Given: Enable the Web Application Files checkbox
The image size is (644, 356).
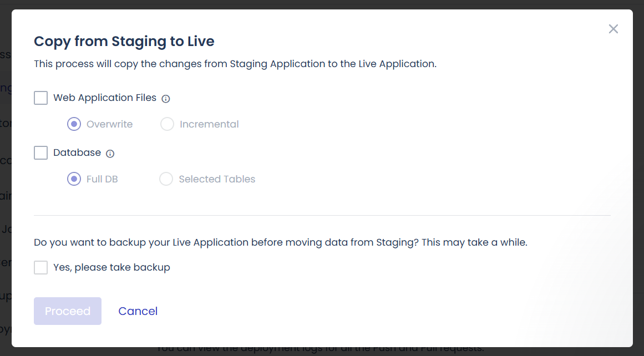Looking at the screenshot, I should [x=41, y=98].
